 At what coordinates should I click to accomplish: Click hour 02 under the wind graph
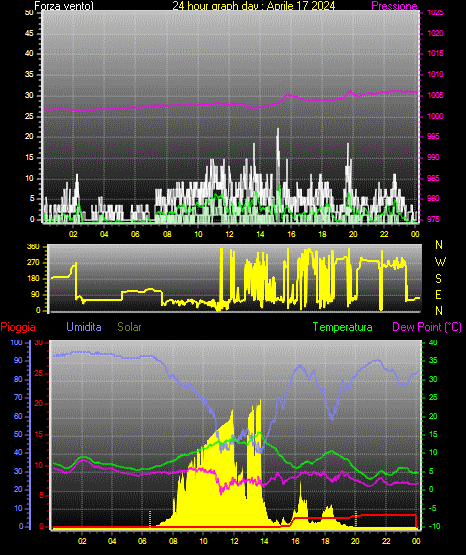(x=73, y=234)
